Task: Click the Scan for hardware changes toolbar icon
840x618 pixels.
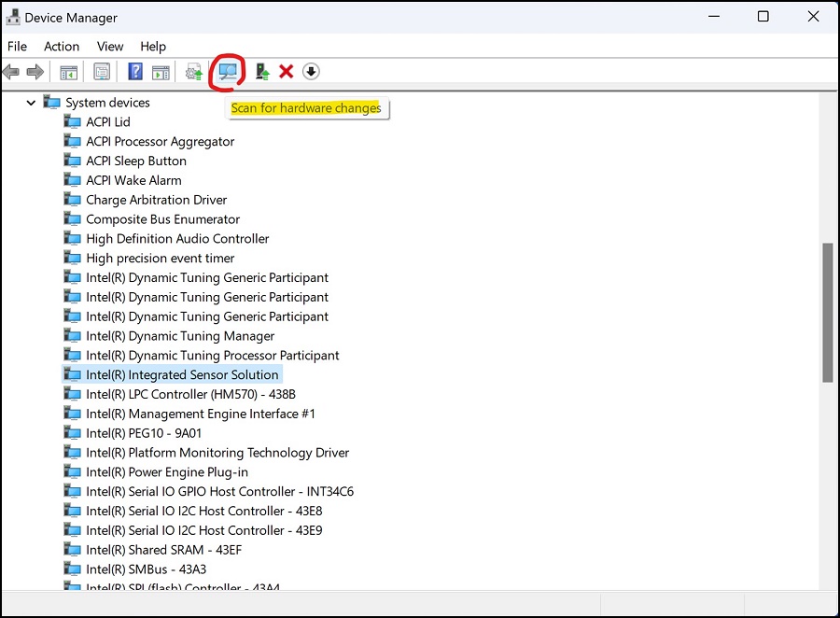Action: [x=227, y=72]
